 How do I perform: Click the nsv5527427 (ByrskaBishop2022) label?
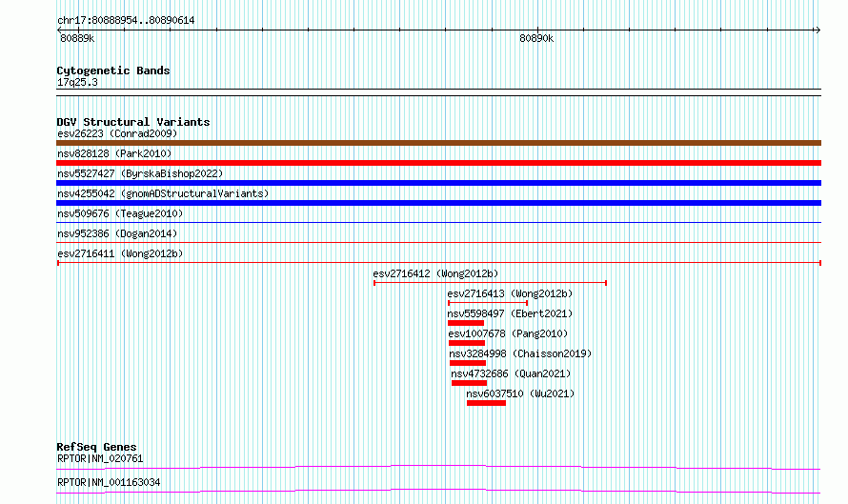[140, 173]
